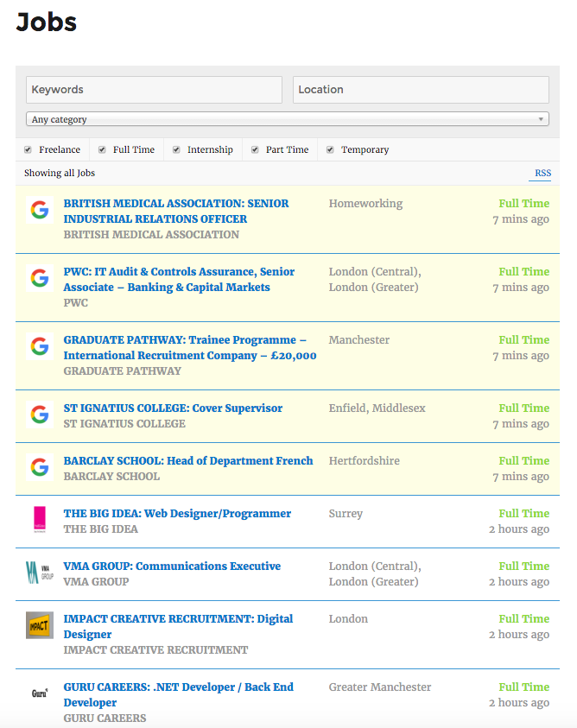Open PWC IT Audit & Controls Assurance job
Image resolution: width=577 pixels, height=728 pixels.
click(x=179, y=279)
